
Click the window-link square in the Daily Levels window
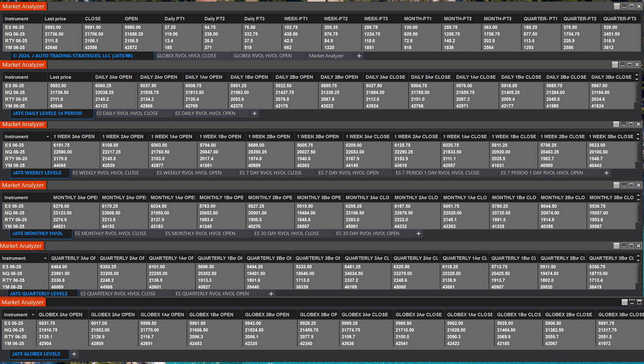[615, 65]
